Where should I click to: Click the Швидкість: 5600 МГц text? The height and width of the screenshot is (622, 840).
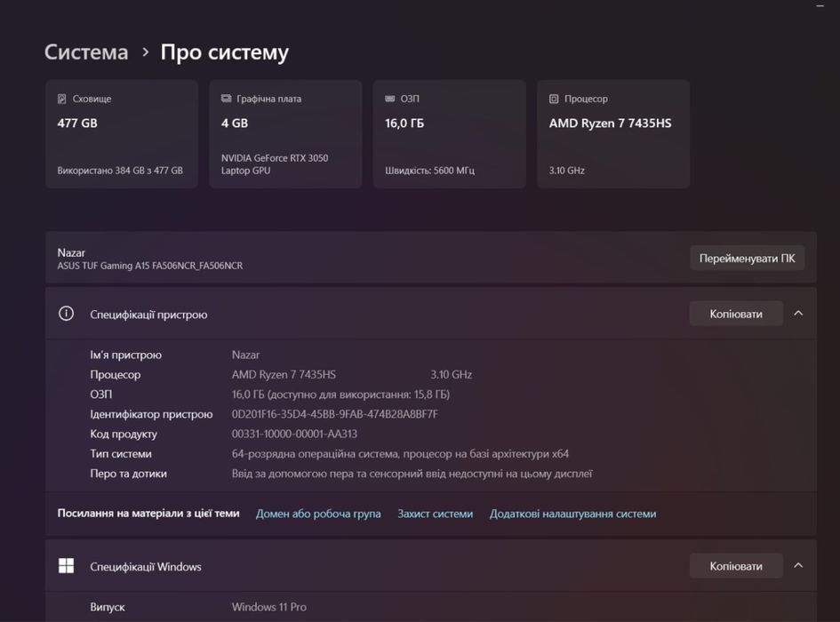pyautogui.click(x=429, y=171)
